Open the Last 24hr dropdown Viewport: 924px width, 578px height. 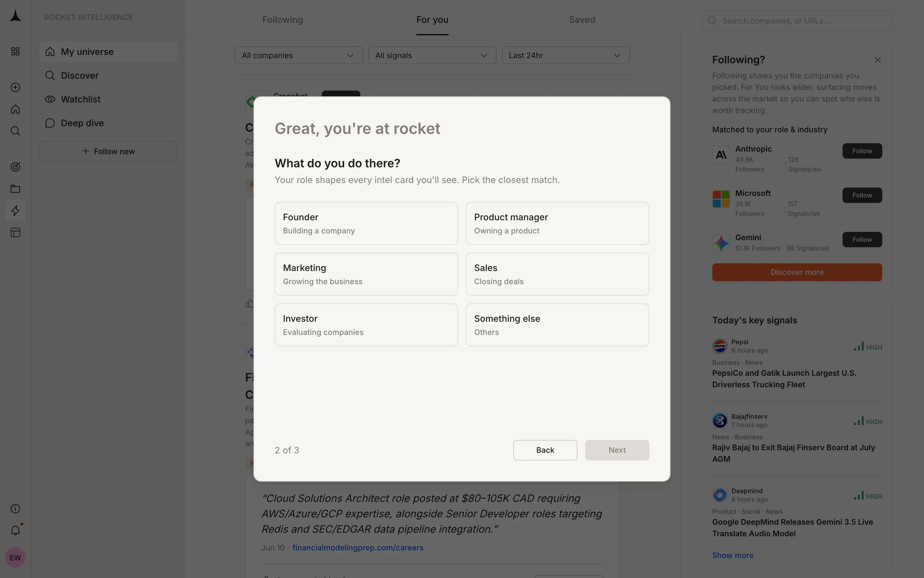566,56
